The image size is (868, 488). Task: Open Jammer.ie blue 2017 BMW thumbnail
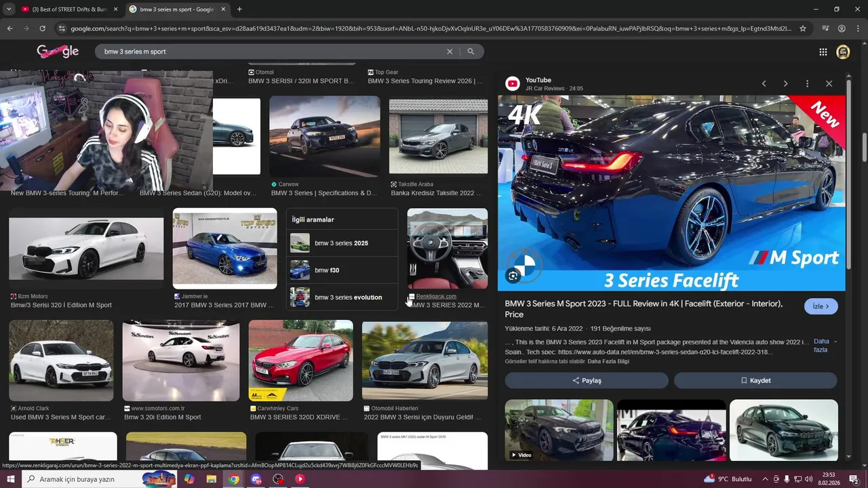(x=224, y=249)
